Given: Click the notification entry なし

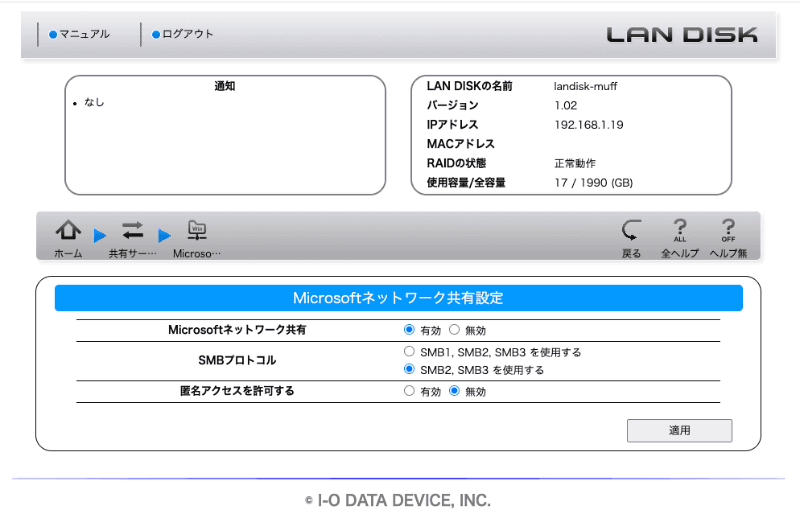Looking at the screenshot, I should tap(94, 103).
